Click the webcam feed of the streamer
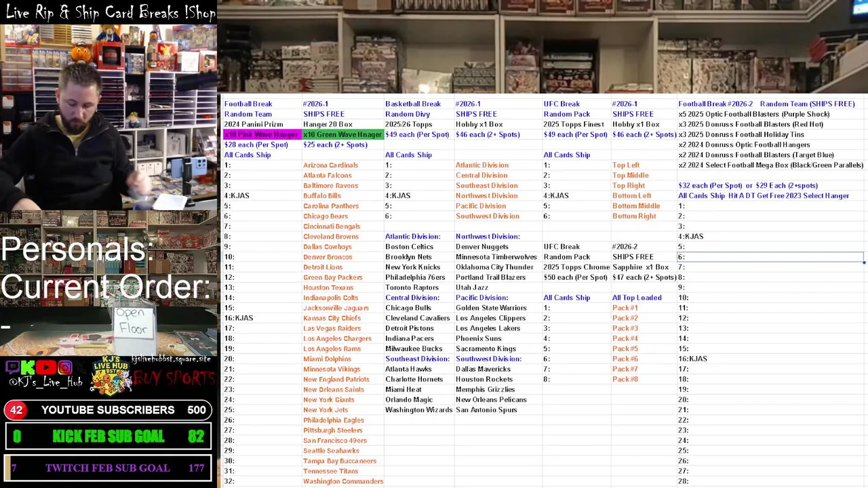The image size is (868, 488). [108, 117]
